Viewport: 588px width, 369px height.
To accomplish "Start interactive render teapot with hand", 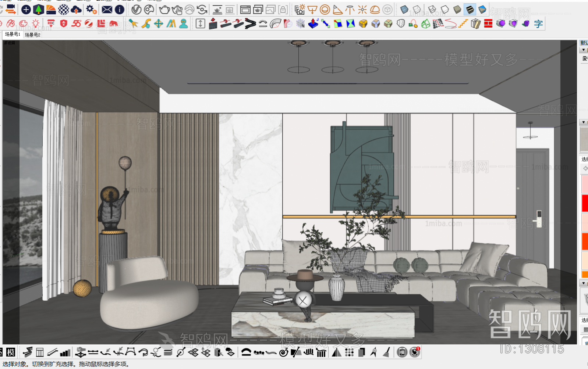I will point(177,10).
